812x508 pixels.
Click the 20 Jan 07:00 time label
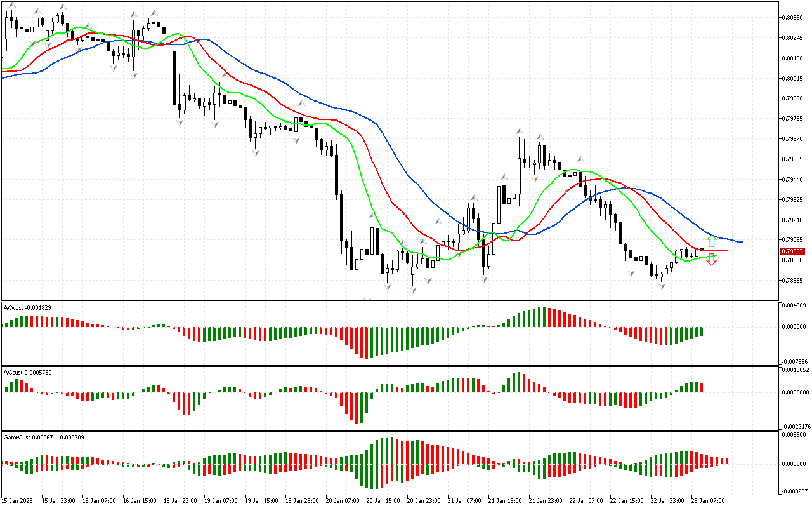tap(341, 500)
